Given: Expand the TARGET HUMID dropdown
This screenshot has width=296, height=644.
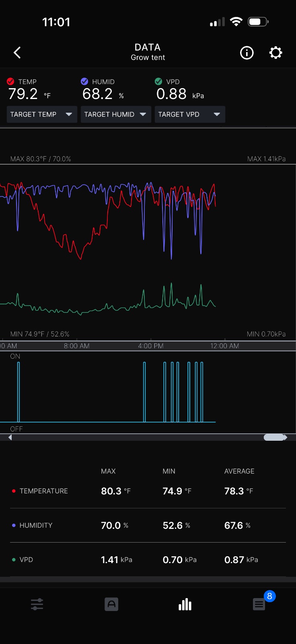Looking at the screenshot, I should click(x=116, y=114).
